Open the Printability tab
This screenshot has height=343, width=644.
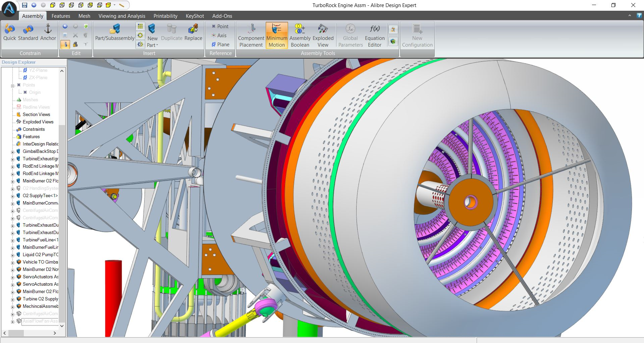pyautogui.click(x=165, y=16)
